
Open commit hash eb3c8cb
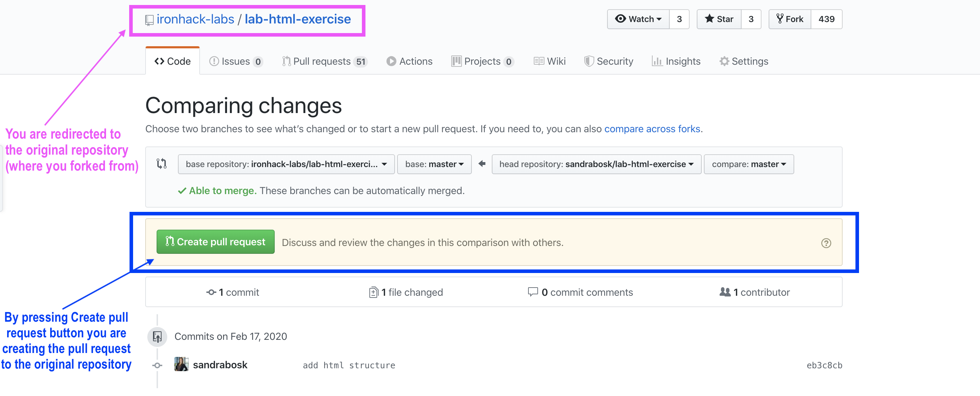824,365
